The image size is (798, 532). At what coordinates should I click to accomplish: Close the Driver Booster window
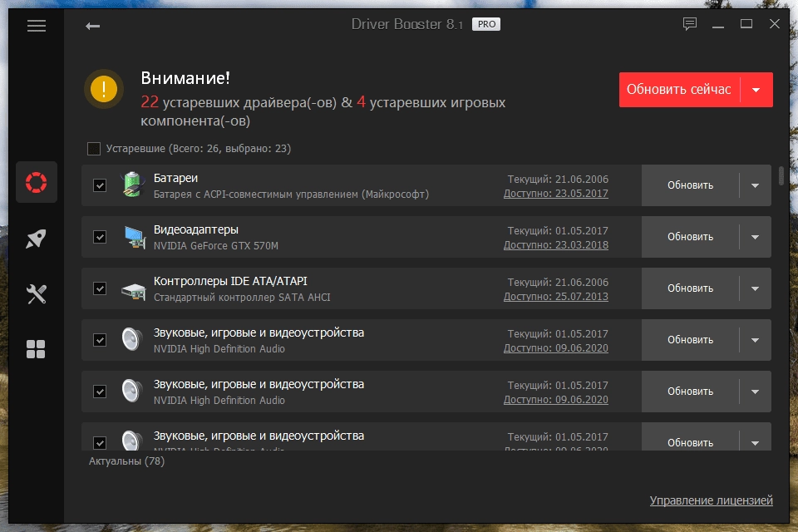[775, 24]
